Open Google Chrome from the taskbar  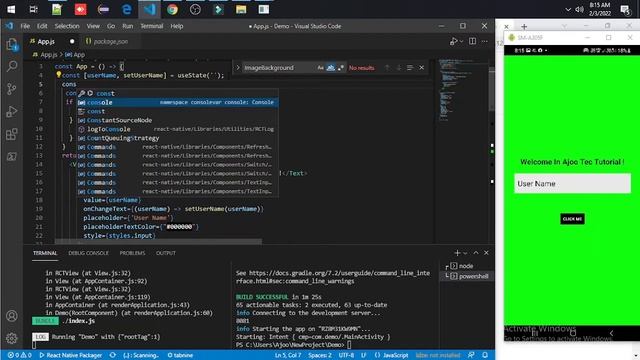tap(172, 9)
